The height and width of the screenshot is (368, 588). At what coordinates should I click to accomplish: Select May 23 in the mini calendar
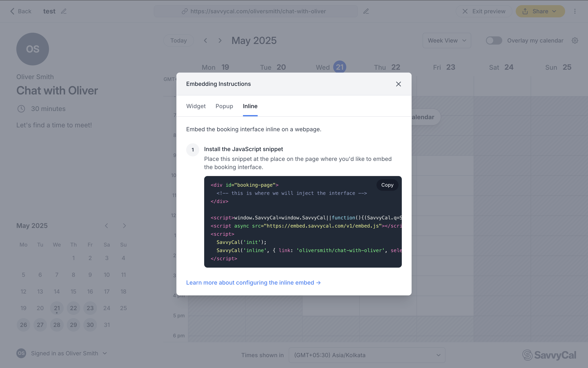[90, 308]
